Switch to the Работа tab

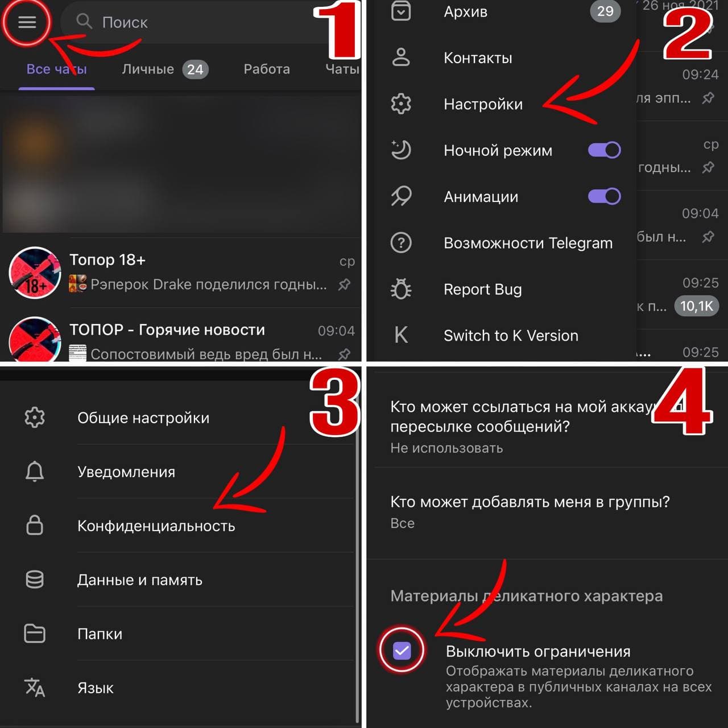click(x=267, y=69)
